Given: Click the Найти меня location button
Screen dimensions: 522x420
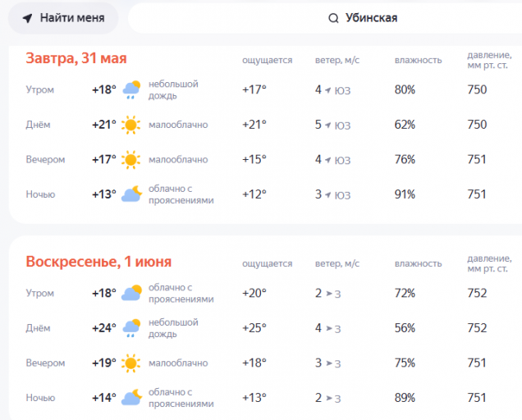Looking at the screenshot, I should click(x=63, y=18).
